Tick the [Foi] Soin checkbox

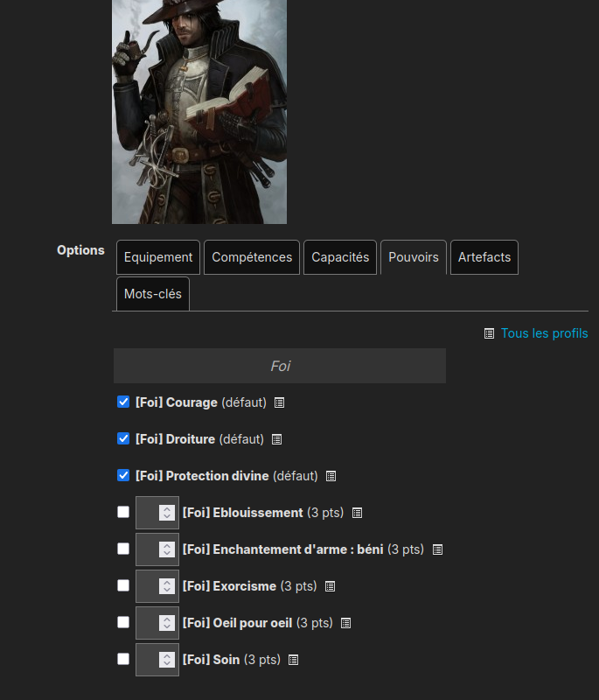123,659
